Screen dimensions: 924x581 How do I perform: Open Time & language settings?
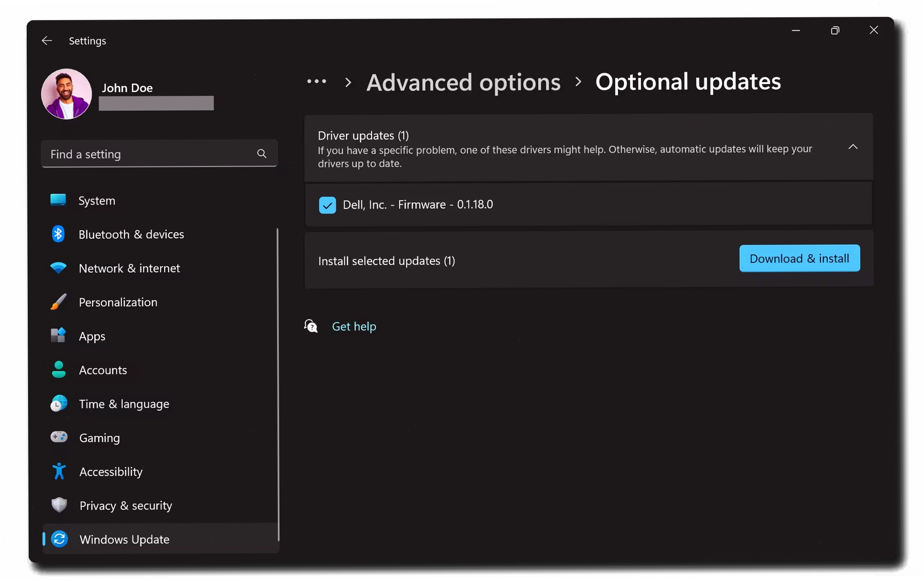tap(159, 404)
